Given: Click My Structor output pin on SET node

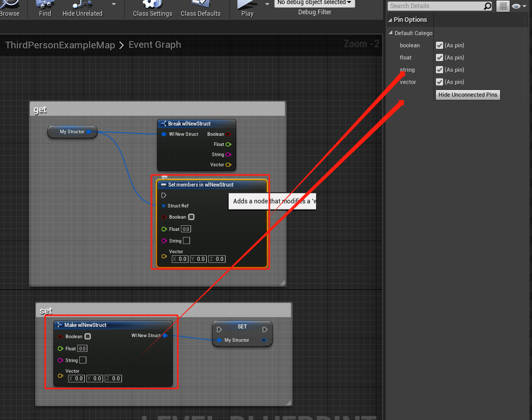Looking at the screenshot, I should pos(264,340).
